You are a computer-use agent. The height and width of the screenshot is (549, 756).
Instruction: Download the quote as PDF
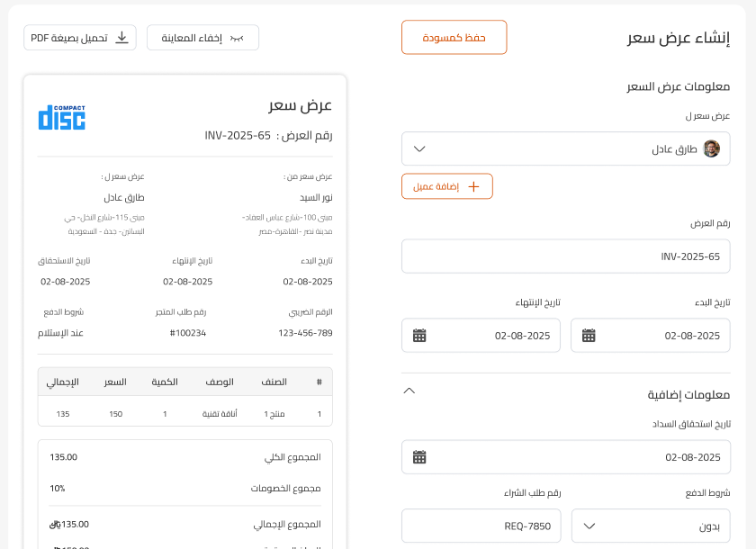pos(80,38)
